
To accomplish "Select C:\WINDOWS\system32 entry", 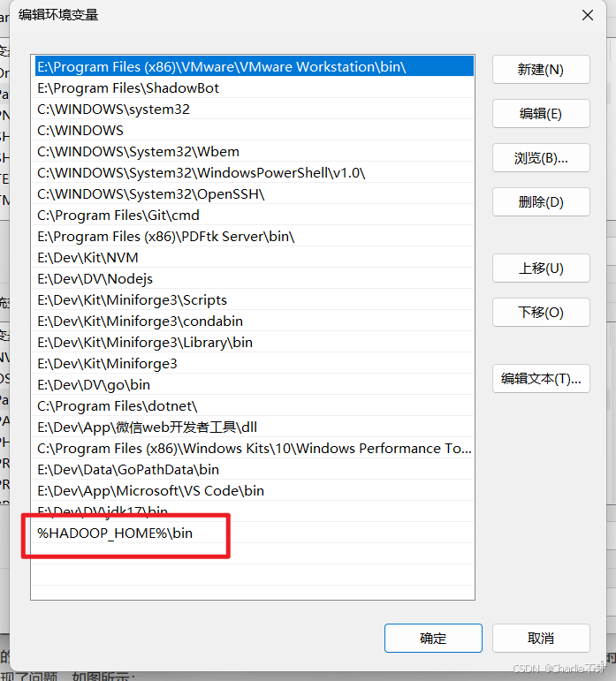I will click(253, 110).
